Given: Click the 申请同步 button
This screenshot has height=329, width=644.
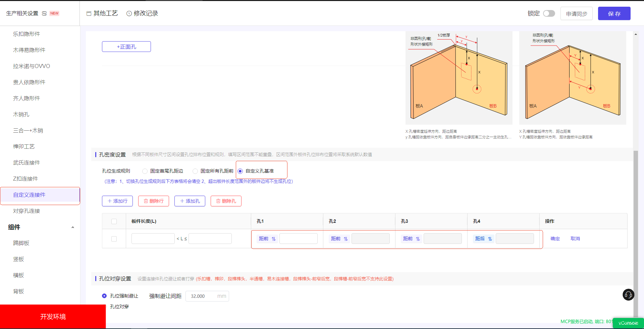Looking at the screenshot, I should click(x=577, y=13).
